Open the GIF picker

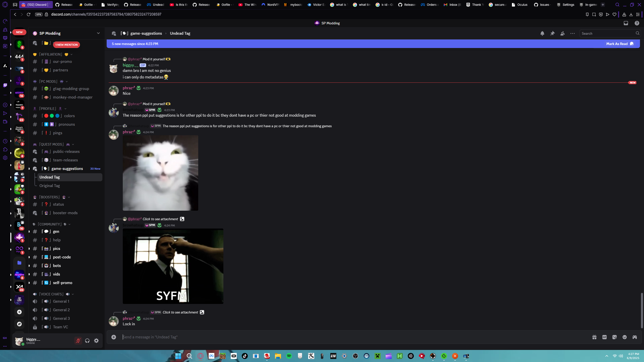[605, 337]
